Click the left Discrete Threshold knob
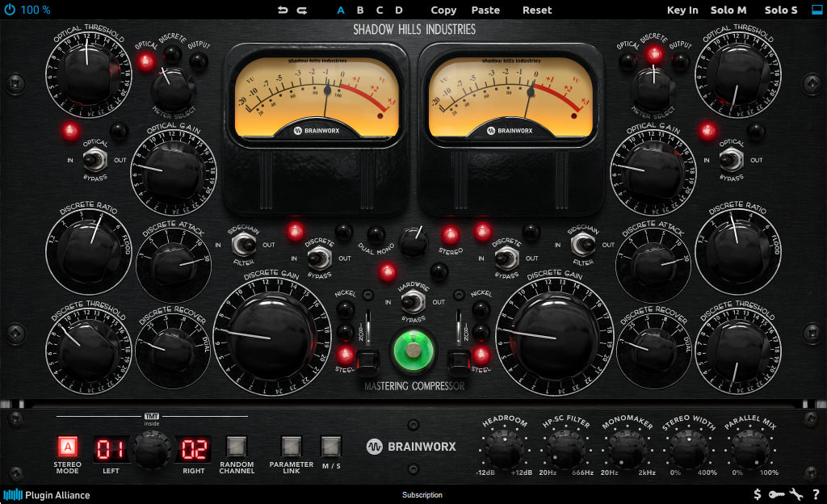This screenshot has width=827, height=504. [x=89, y=350]
